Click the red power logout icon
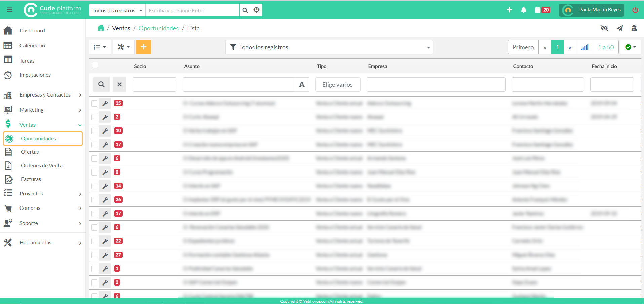Image resolution: width=644 pixels, height=304 pixels. (x=635, y=10)
